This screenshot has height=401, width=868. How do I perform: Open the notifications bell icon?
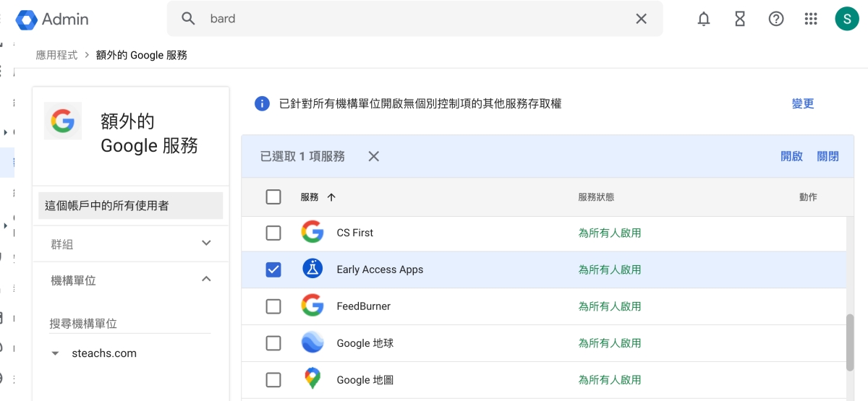[x=704, y=19]
